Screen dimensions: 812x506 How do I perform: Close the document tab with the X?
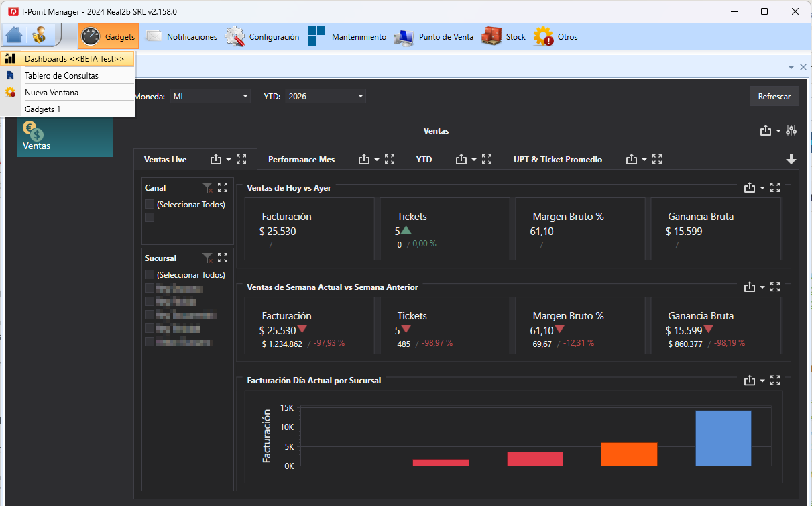[803, 67]
